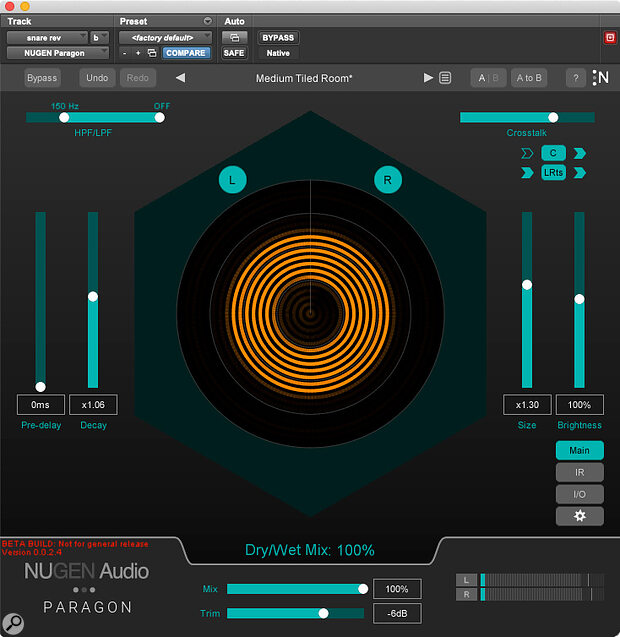Switch to the IR view tab
The width and height of the screenshot is (620, 637).
pyautogui.click(x=579, y=472)
